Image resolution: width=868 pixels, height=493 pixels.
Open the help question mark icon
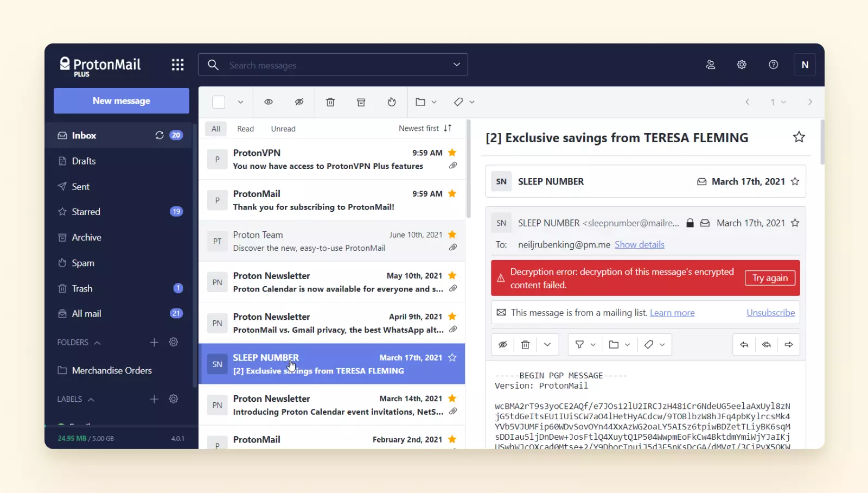tap(774, 65)
